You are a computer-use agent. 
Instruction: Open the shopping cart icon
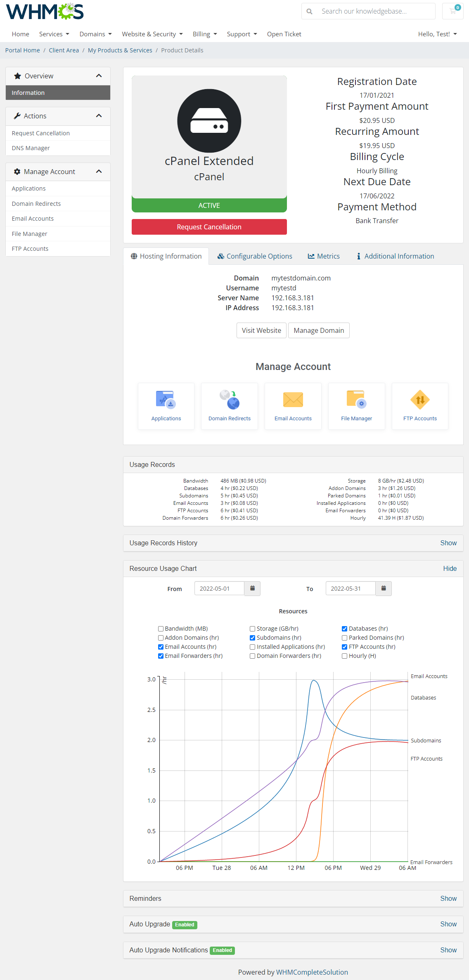tap(453, 11)
